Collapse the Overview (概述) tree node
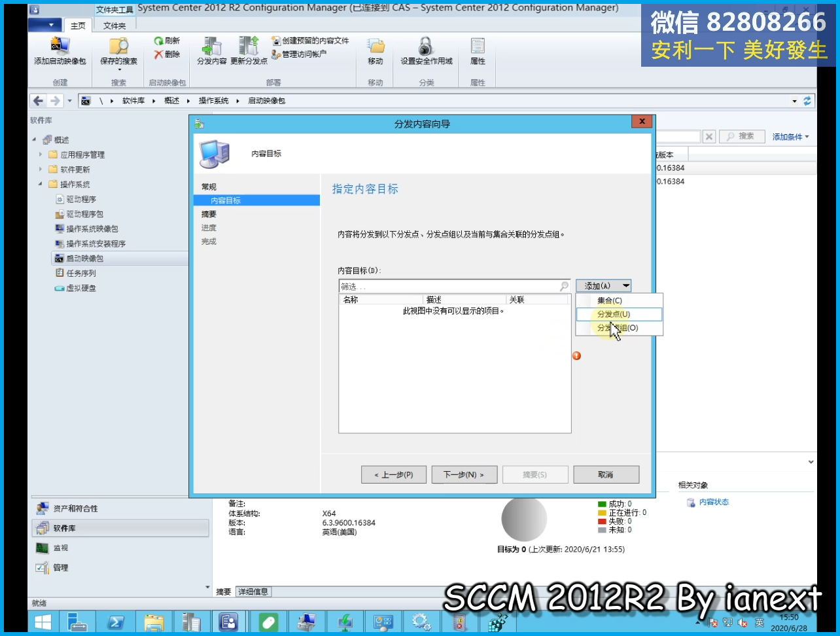The image size is (840, 636). pyautogui.click(x=34, y=140)
